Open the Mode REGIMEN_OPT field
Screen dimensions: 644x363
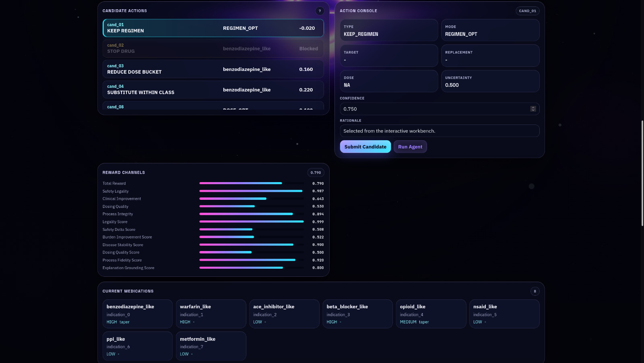[x=490, y=30]
